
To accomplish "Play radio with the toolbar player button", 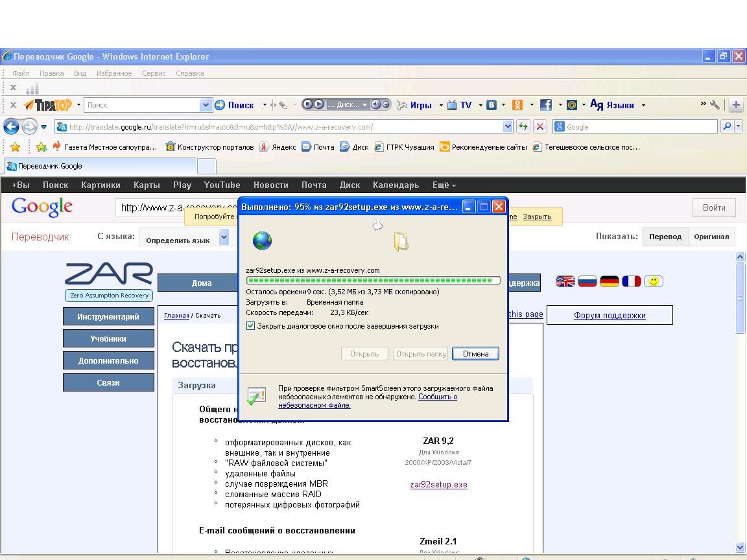I will (319, 104).
